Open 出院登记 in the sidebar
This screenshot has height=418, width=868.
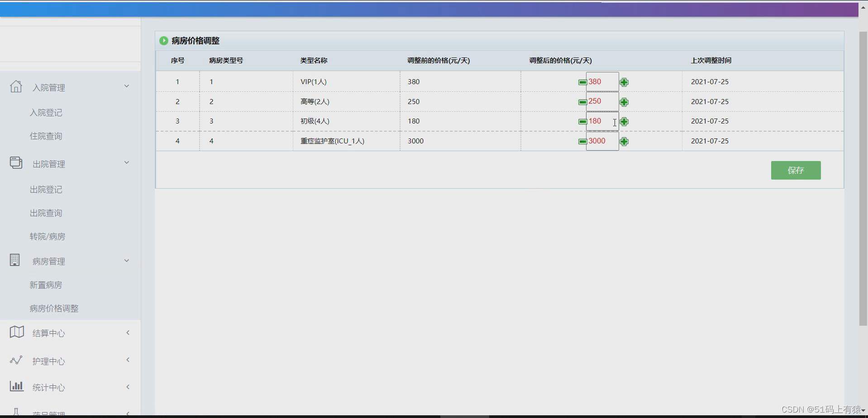[46, 190]
